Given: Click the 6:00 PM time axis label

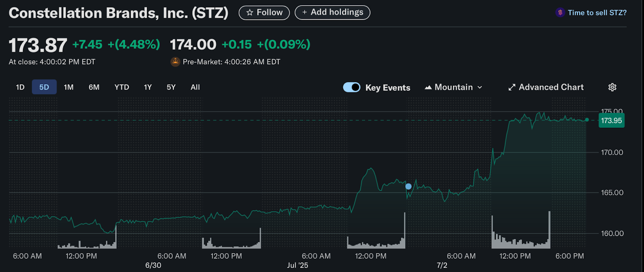Looking at the screenshot, I should pos(570,256).
